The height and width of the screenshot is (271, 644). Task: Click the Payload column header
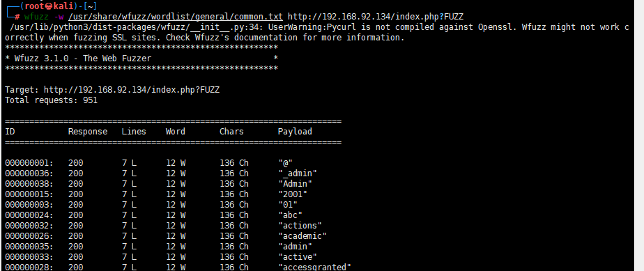[x=295, y=132]
